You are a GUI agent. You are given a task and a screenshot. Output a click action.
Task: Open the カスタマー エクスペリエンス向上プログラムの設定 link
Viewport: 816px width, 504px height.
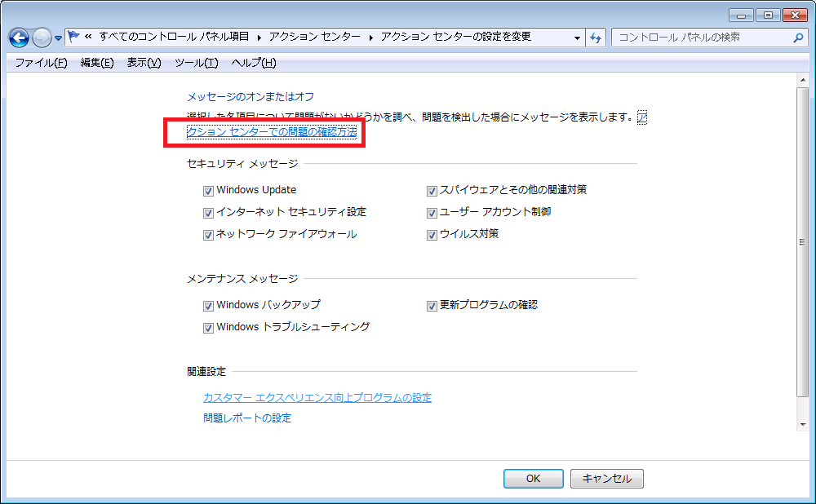tap(317, 398)
